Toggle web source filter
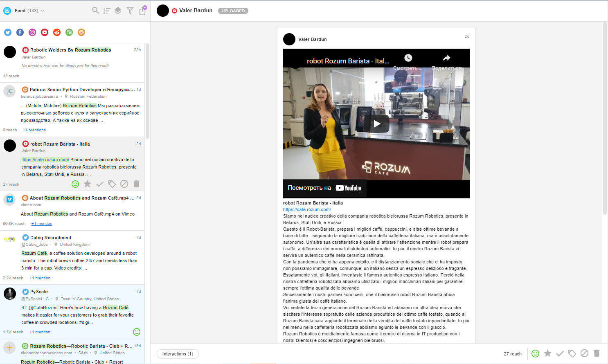Image resolution: width=608 pixels, height=364 pixels. click(81, 32)
